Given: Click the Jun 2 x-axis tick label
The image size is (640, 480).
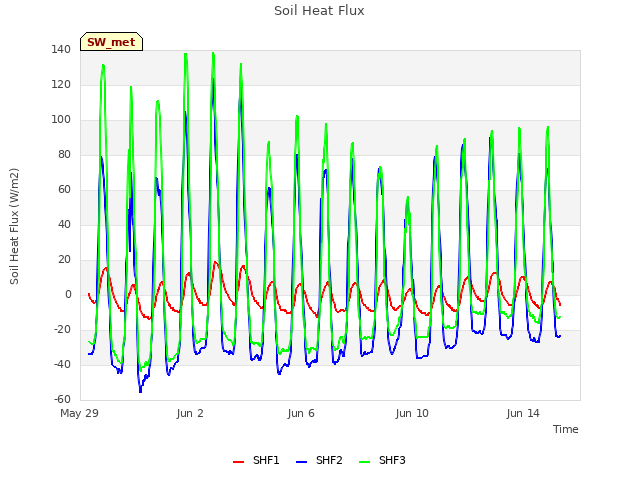Looking at the screenshot, I should click(190, 413).
